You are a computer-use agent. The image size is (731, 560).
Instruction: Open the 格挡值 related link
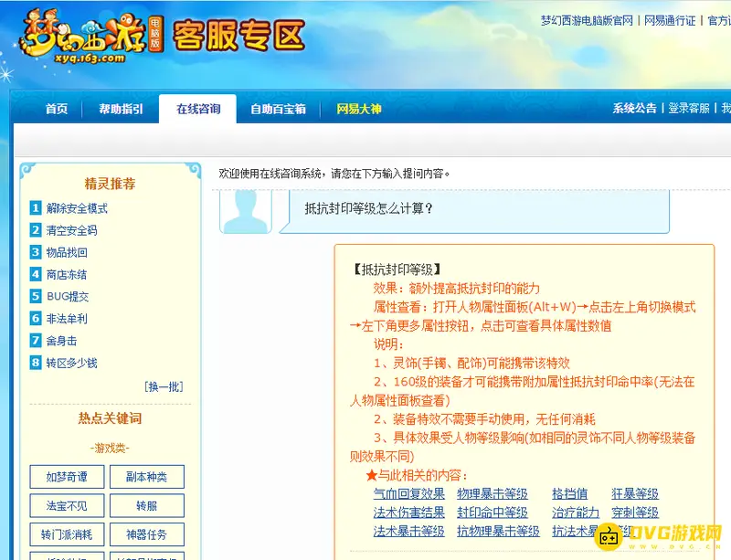point(569,494)
